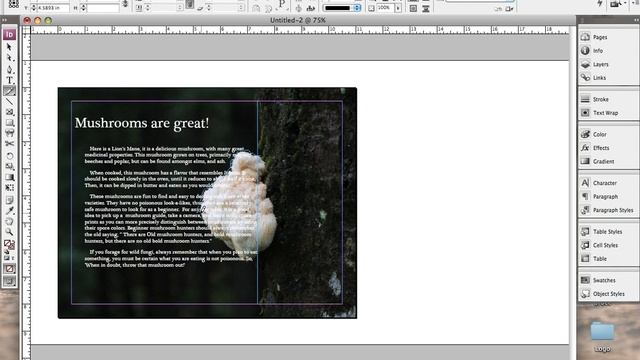The height and width of the screenshot is (360, 640).
Task: Click the 100% opacity field
Action: (x=385, y=8)
